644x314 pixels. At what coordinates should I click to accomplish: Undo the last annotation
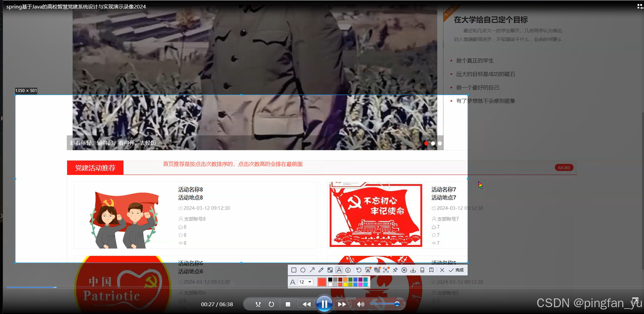pos(359,270)
